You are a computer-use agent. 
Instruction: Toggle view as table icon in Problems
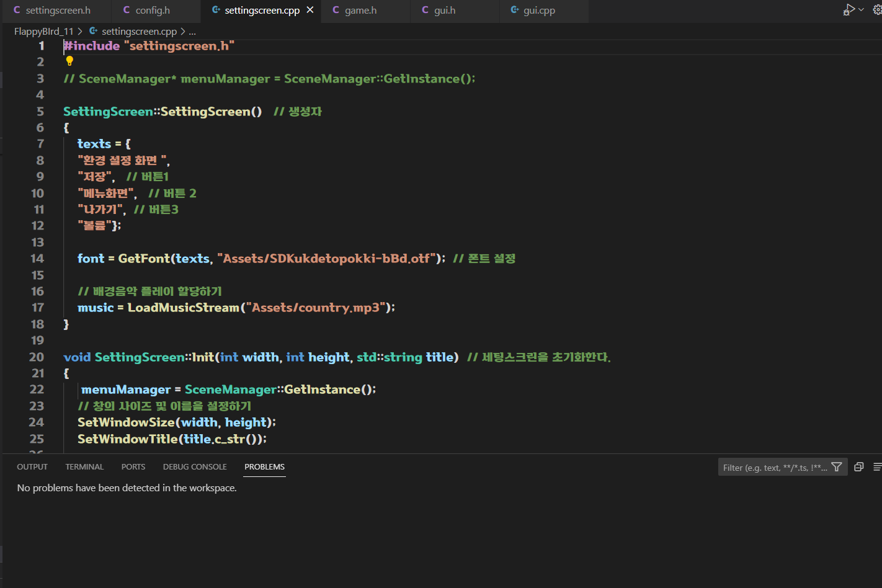tap(877, 467)
